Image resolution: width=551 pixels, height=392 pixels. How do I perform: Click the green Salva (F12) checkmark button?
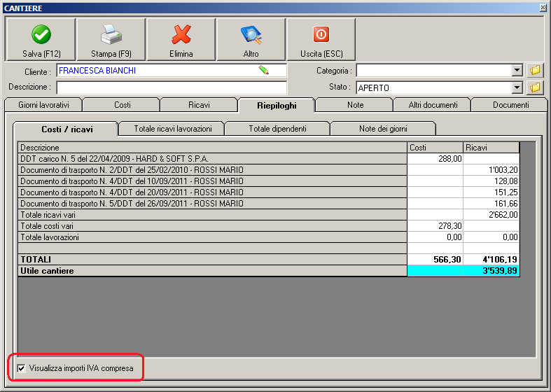click(x=41, y=40)
